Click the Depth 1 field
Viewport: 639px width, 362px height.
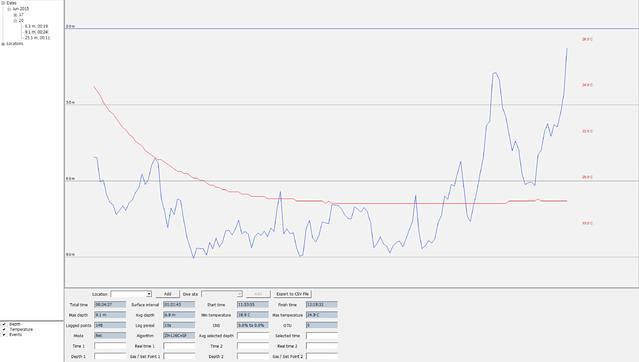(110, 356)
